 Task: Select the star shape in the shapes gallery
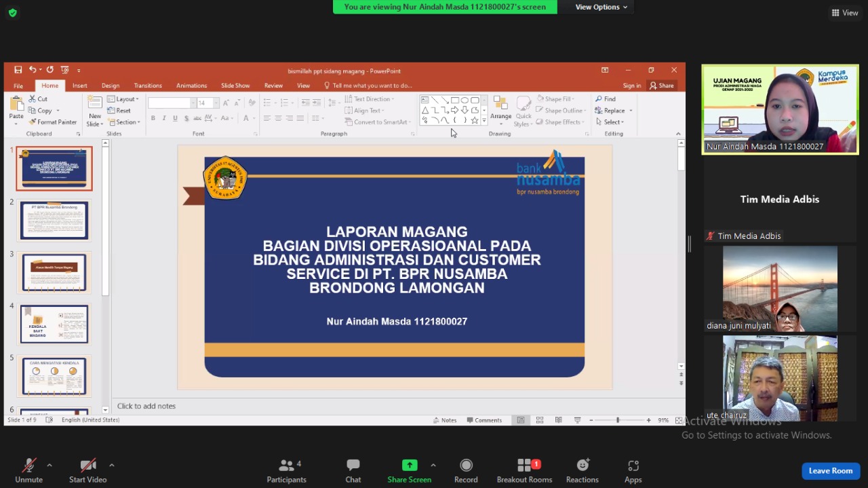point(475,120)
